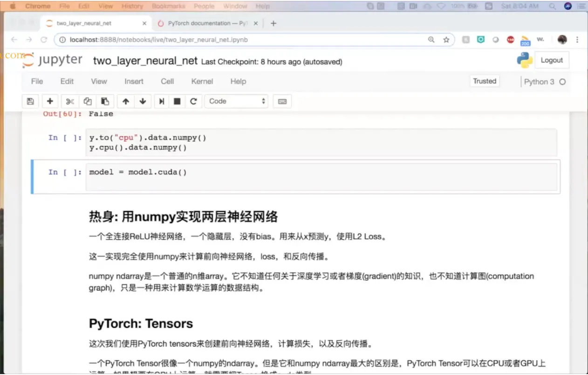Run the selected cell with run icon

click(161, 101)
